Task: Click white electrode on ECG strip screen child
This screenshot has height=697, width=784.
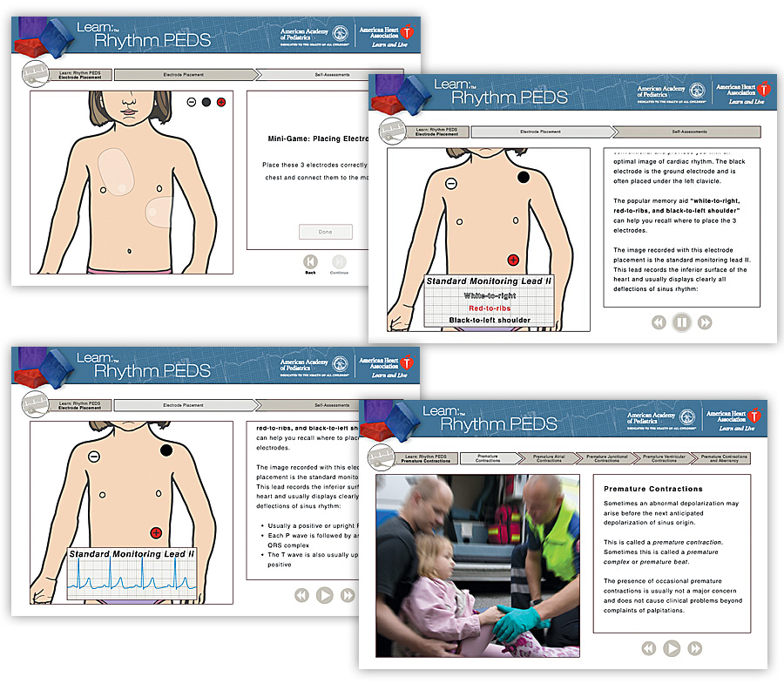Action: tap(94, 457)
